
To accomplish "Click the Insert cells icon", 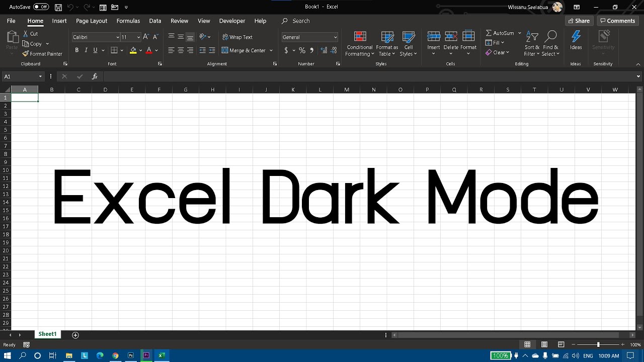I will 434,36.
